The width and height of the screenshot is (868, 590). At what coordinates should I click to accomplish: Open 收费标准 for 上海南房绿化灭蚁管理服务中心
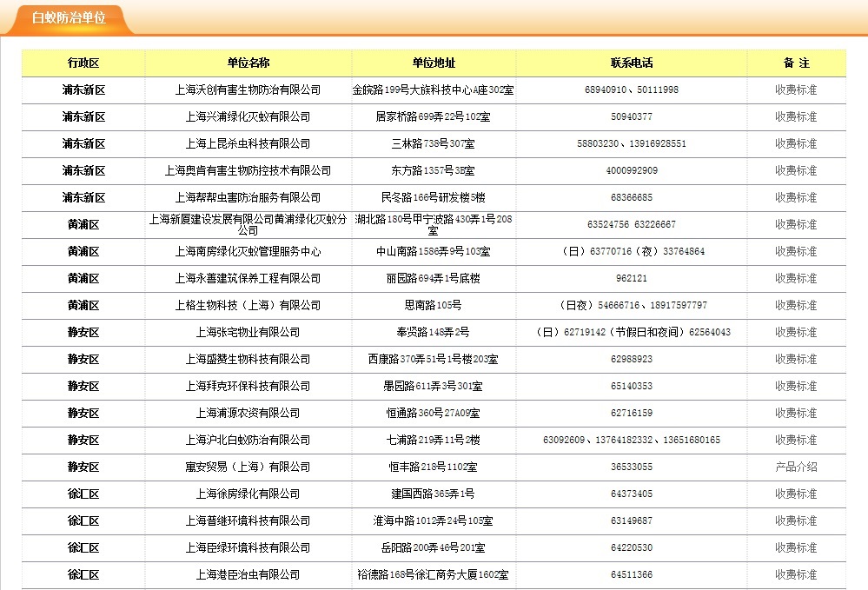[x=796, y=251]
